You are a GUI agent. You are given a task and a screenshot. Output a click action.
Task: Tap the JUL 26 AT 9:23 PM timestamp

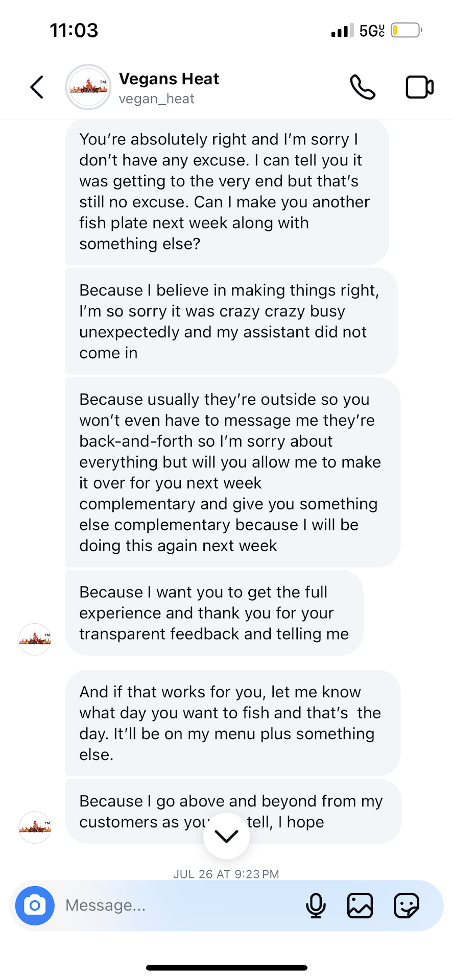(x=226, y=874)
